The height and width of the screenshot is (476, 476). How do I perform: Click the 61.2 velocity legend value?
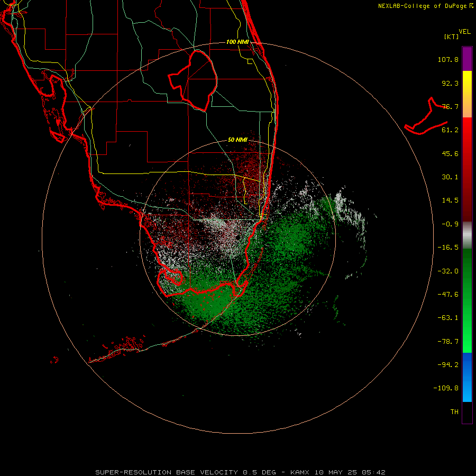(x=450, y=130)
